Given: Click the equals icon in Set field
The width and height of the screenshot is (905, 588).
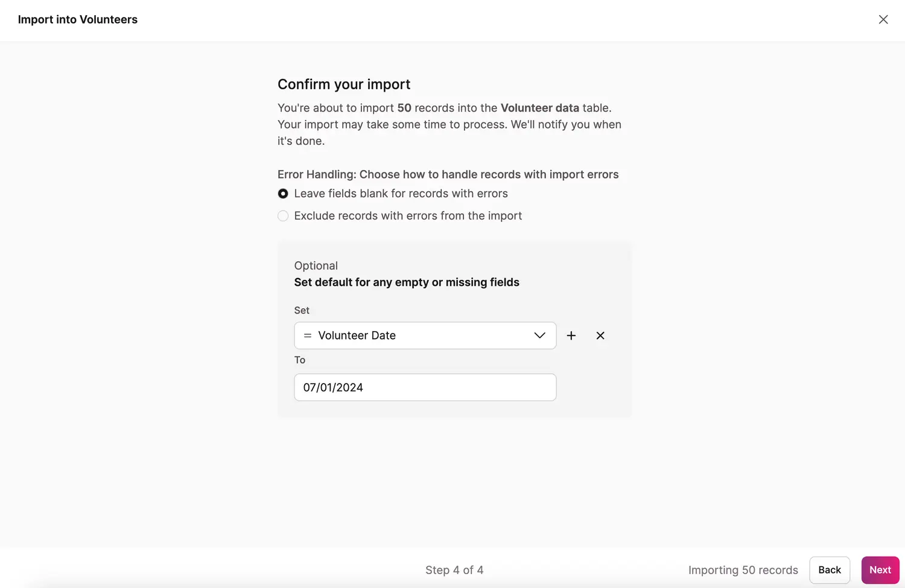Looking at the screenshot, I should click(308, 336).
